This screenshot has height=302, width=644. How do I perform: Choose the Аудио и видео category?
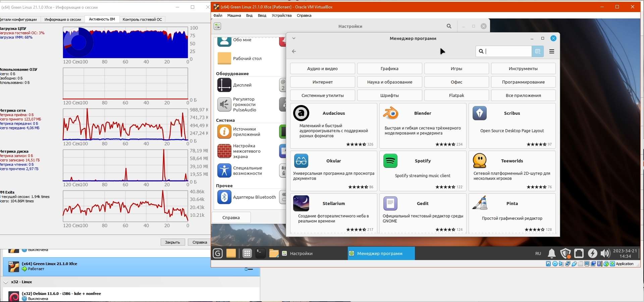322,68
